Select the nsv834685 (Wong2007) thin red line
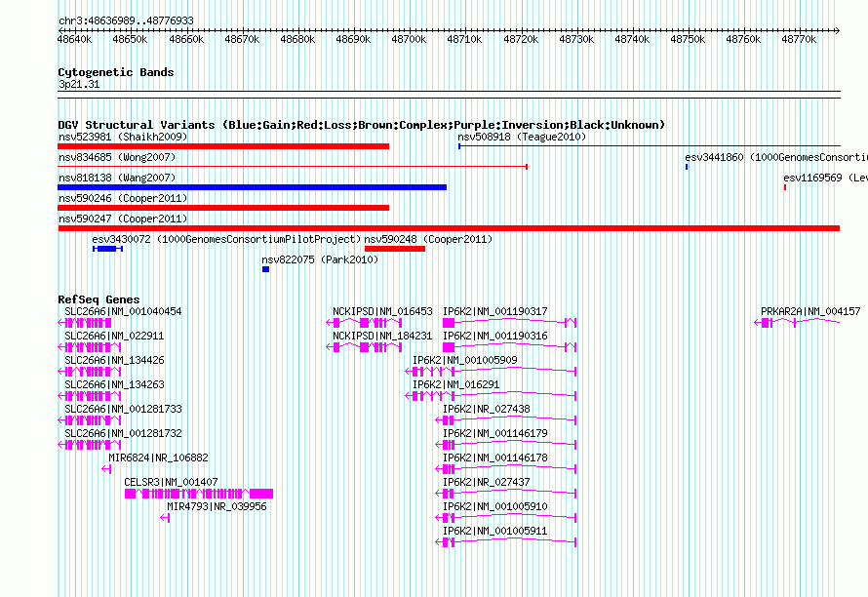 point(293,167)
